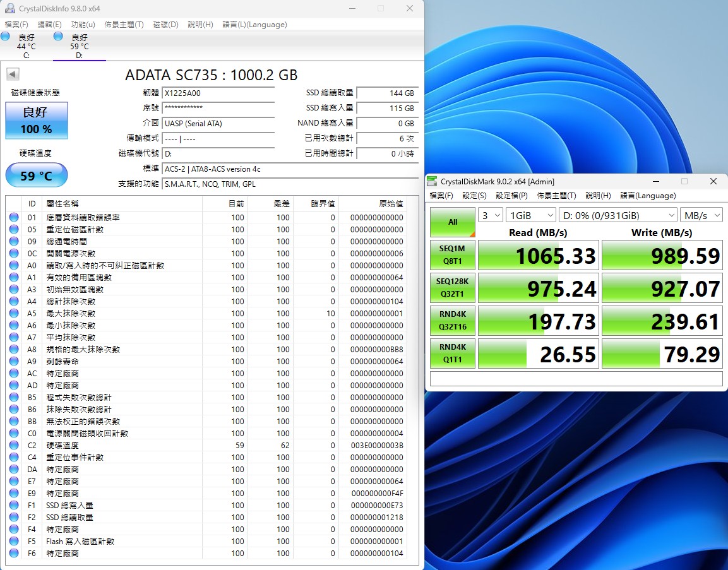The image size is (728, 570).
Task: Click the SEQ1M read result 1065.33
Action: pos(539,255)
